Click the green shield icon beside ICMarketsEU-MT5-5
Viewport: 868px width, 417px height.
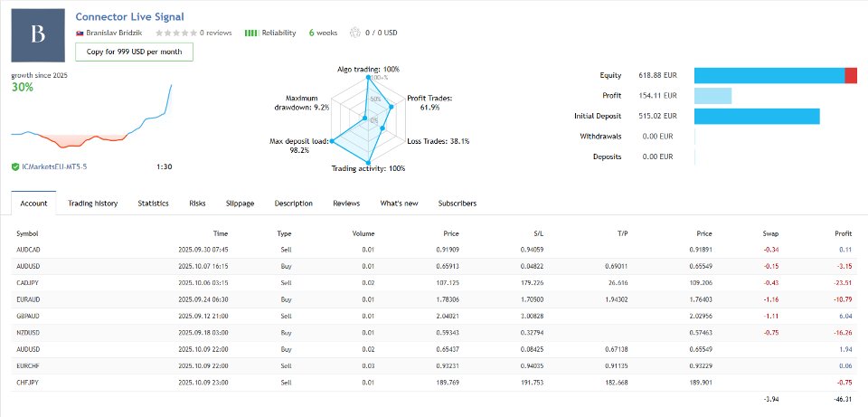click(x=15, y=166)
